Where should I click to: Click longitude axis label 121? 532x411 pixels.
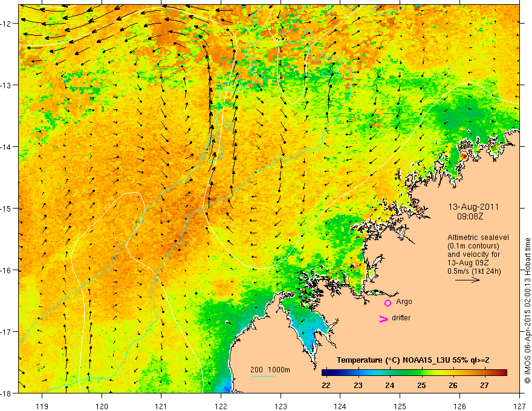click(161, 406)
